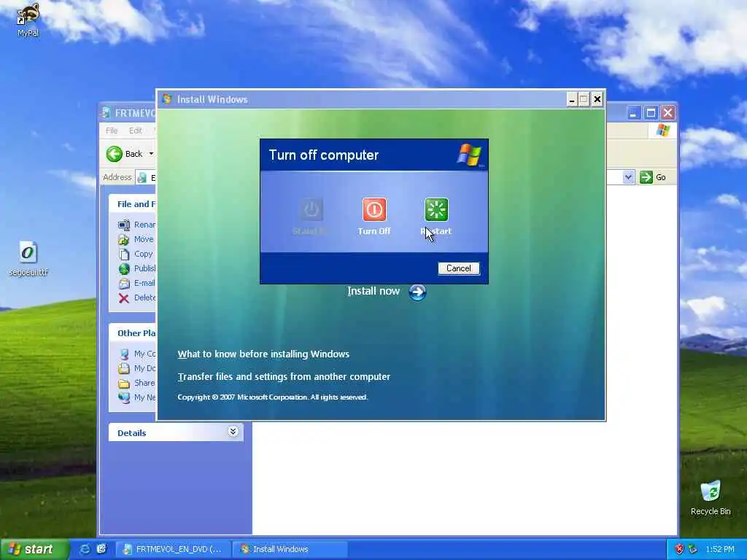
Task: Open What to know before installing Windows
Action: (263, 354)
